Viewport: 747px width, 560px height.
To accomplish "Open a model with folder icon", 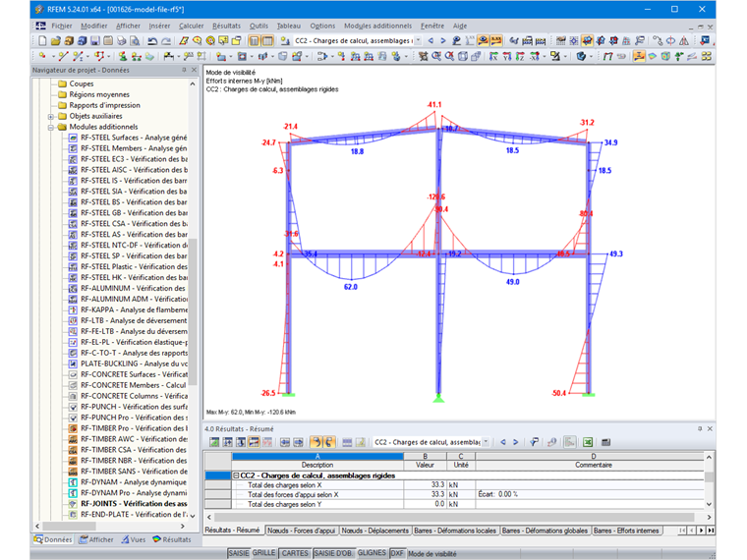I will tap(56, 41).
